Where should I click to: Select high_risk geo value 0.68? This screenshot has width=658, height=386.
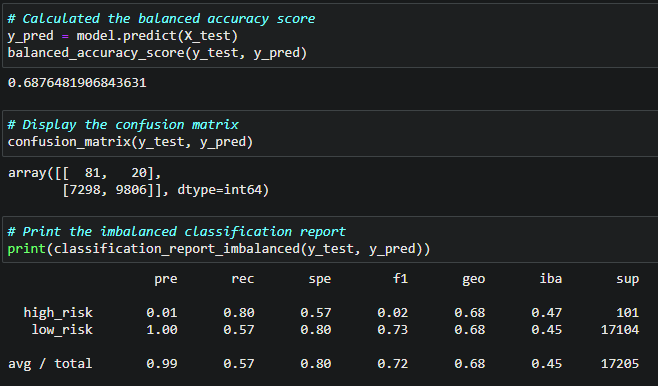coord(470,313)
